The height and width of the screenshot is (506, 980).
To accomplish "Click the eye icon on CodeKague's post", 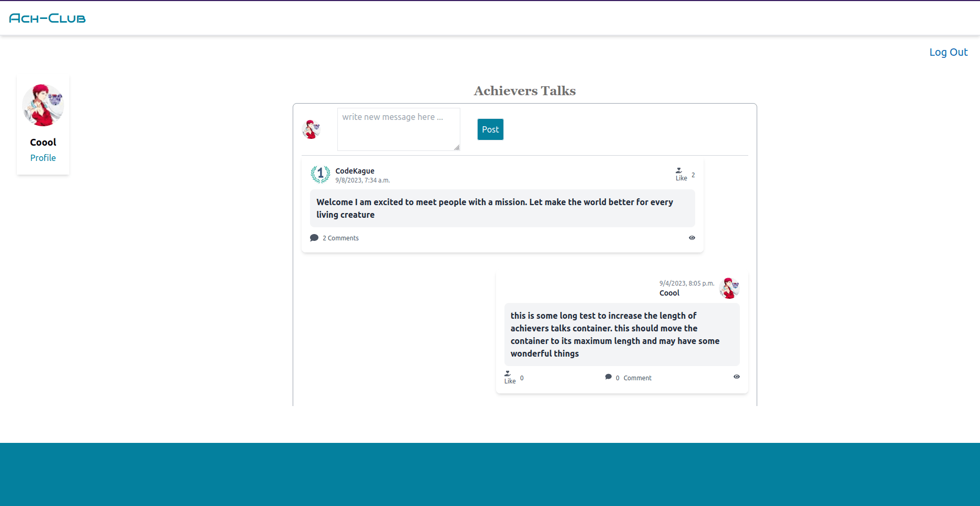I will click(692, 238).
